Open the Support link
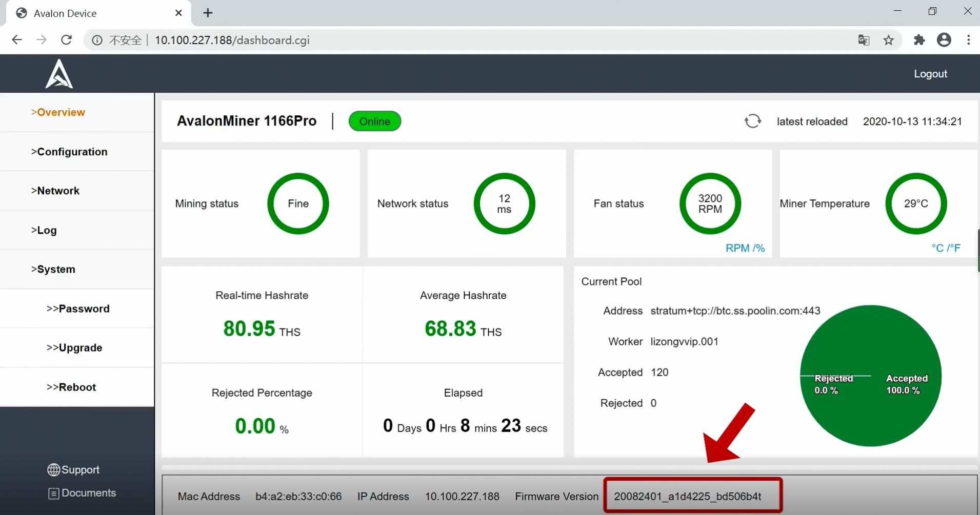Screen dimensions: 980x515 pos(74,469)
